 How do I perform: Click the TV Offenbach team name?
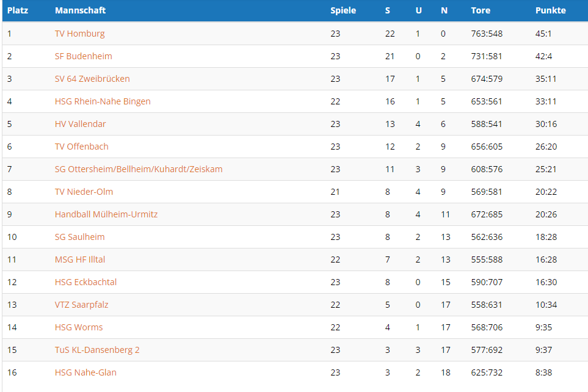coord(82,147)
